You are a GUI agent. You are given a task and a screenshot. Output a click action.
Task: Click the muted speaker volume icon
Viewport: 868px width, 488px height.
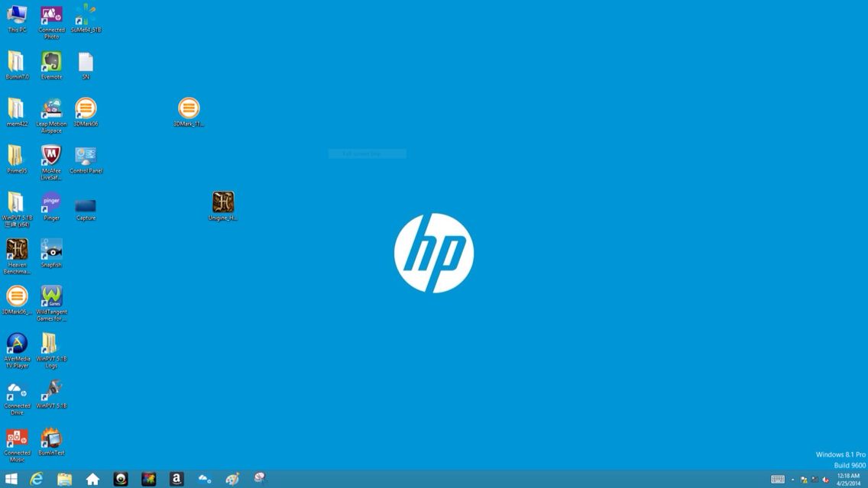click(x=826, y=480)
